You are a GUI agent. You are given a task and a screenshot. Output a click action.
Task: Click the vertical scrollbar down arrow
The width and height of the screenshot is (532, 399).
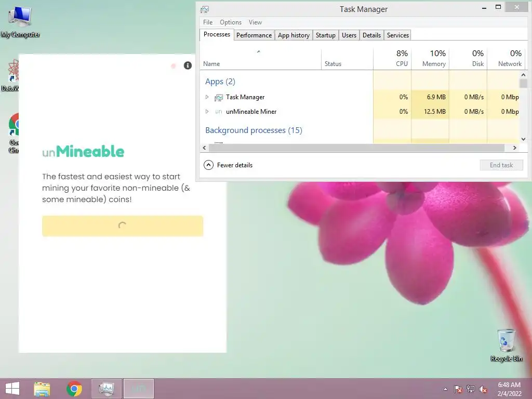click(523, 139)
